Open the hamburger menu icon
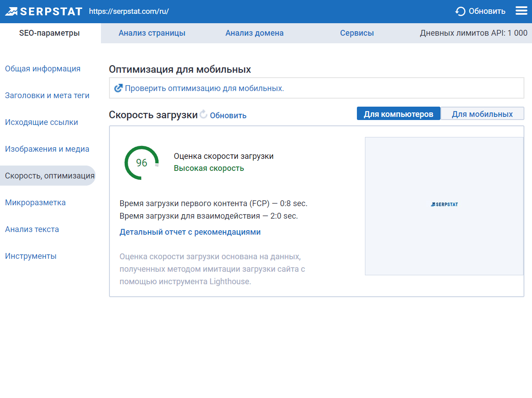The image size is (532, 398). (521, 11)
